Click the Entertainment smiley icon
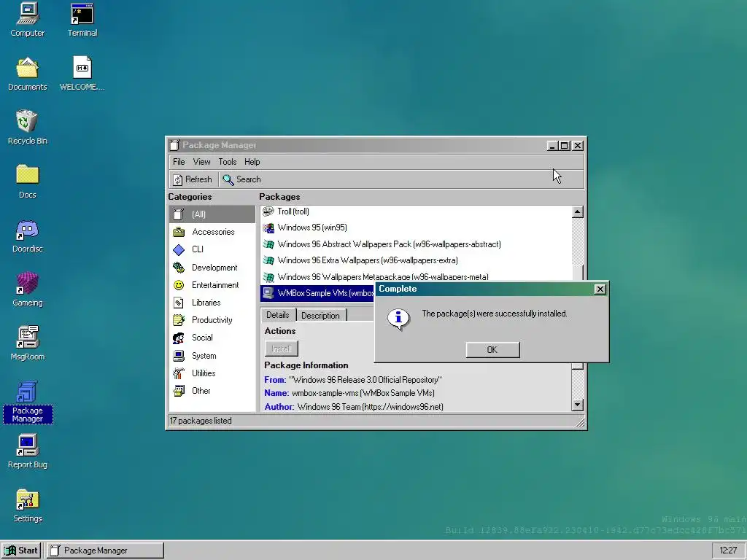This screenshot has width=747, height=560. [179, 285]
